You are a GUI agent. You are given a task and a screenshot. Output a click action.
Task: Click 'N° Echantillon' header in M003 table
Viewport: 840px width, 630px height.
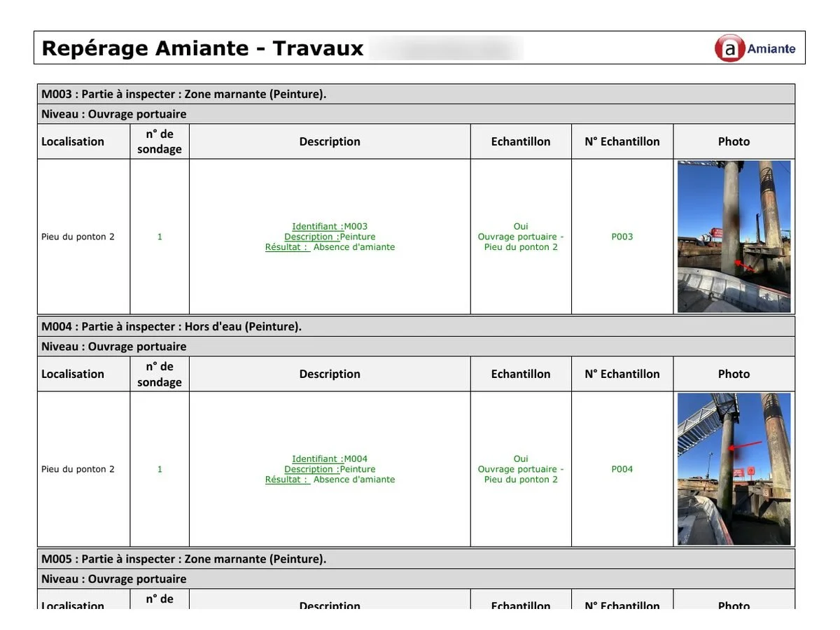pyautogui.click(x=622, y=141)
